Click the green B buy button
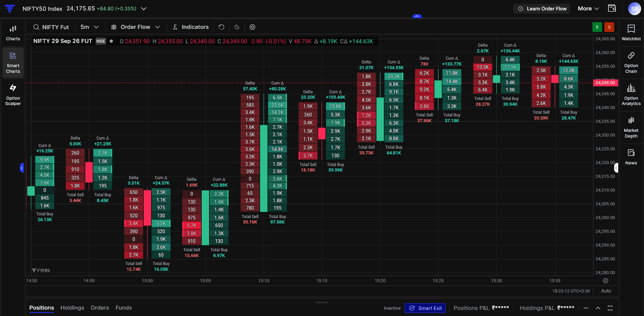 pyautogui.click(x=597, y=27)
